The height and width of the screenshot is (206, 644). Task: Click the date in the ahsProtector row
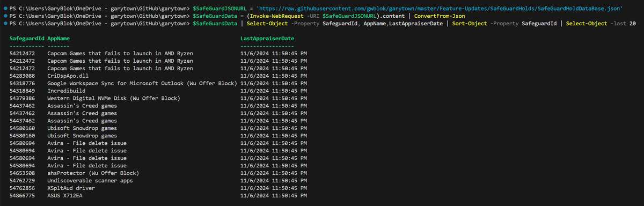click(x=274, y=173)
